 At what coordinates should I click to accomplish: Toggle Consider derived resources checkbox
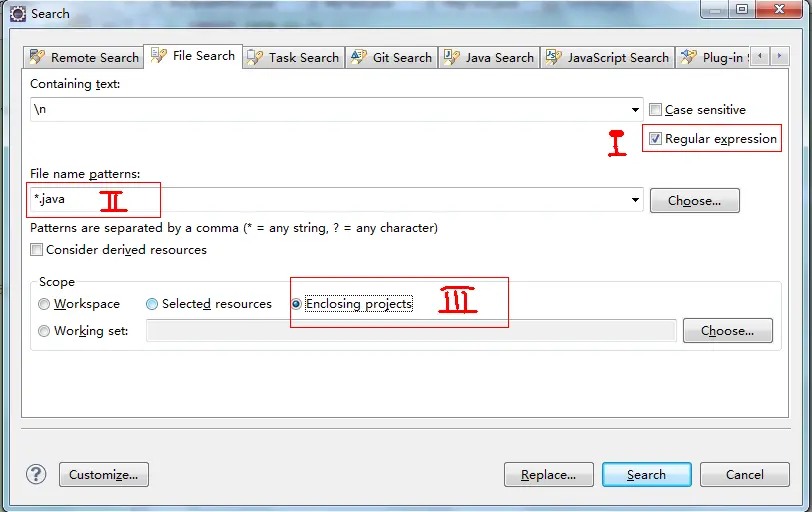tap(37, 250)
